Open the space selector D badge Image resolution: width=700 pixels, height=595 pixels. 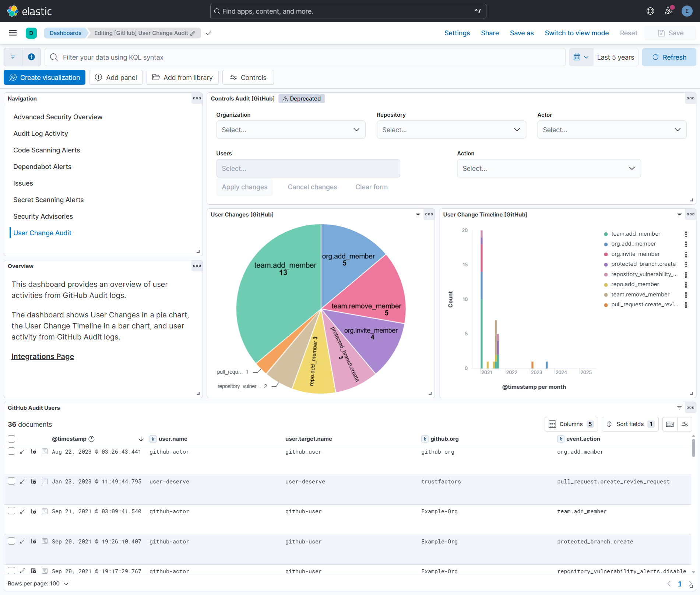pos(31,33)
